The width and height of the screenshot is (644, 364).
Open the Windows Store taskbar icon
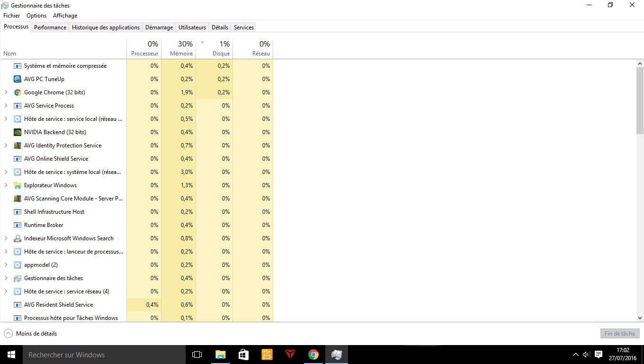(x=243, y=355)
